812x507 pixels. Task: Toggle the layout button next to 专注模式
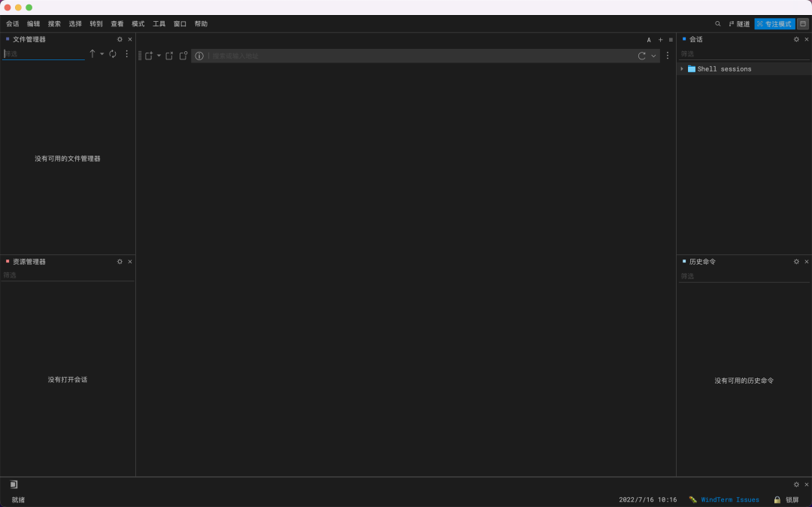pos(803,24)
